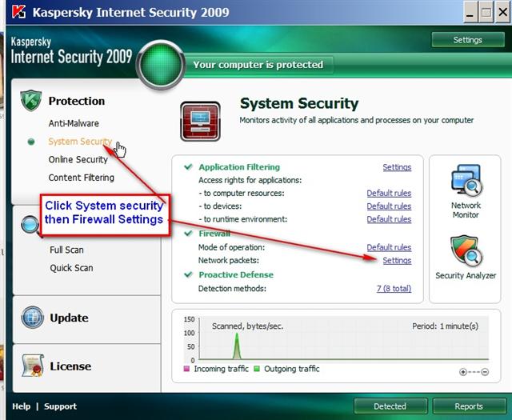Click the Reports button

[470, 406]
